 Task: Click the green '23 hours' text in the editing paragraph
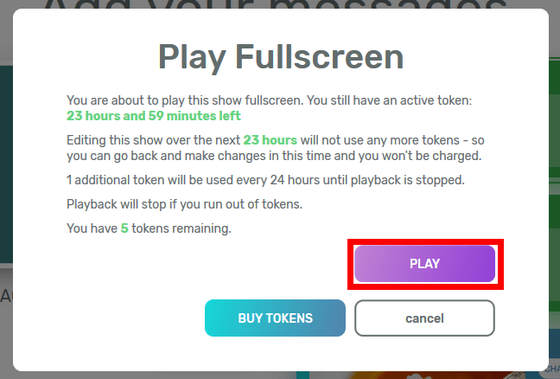click(x=270, y=140)
